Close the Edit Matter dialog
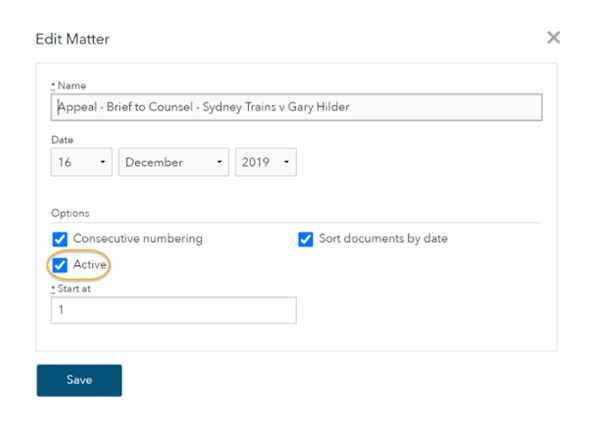 [553, 38]
